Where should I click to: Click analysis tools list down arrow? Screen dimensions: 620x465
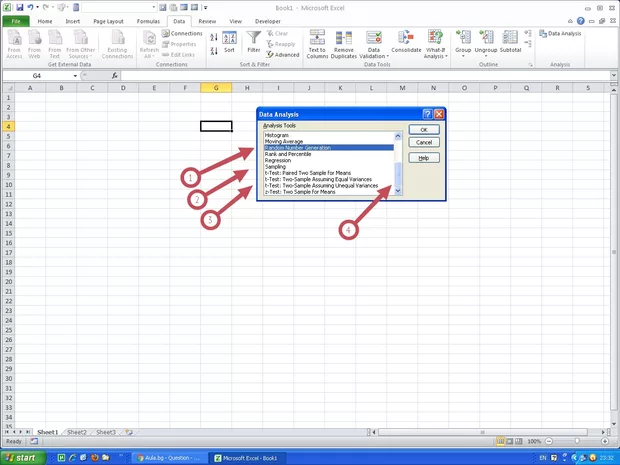(398, 191)
